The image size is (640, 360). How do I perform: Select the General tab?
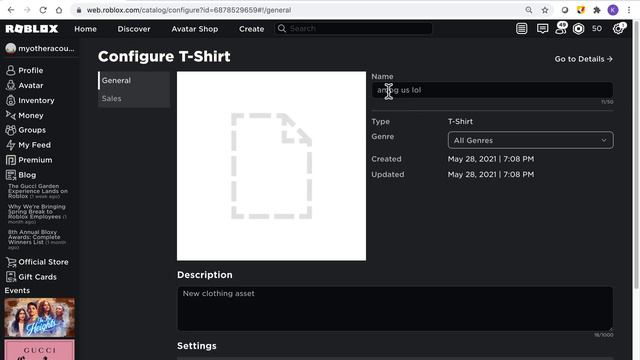pos(134,80)
